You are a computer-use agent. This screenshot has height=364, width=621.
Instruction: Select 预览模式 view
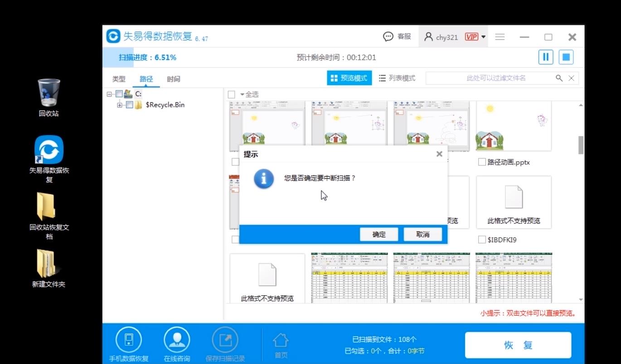pyautogui.click(x=349, y=78)
